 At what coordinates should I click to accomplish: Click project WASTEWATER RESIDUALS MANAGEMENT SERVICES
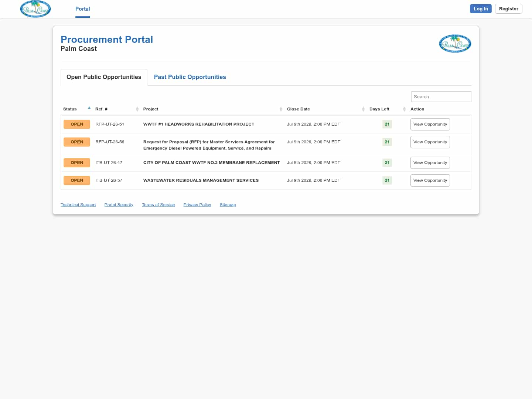pos(201,180)
